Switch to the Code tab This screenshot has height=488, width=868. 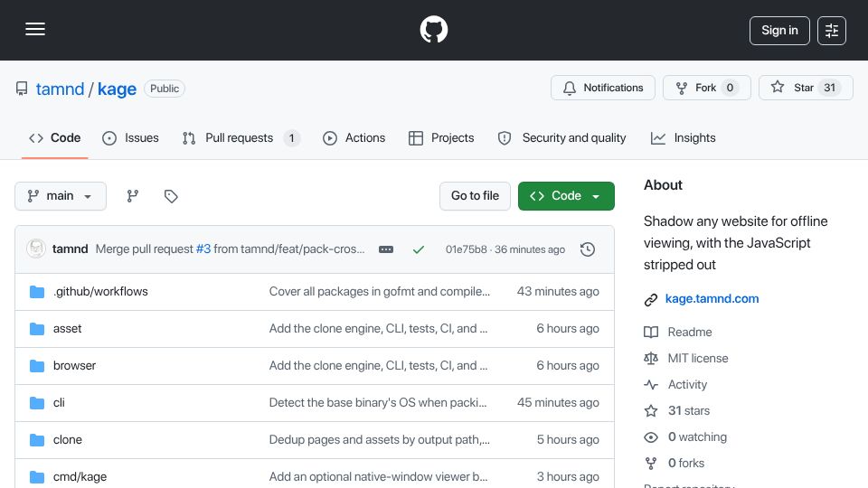[x=55, y=137]
